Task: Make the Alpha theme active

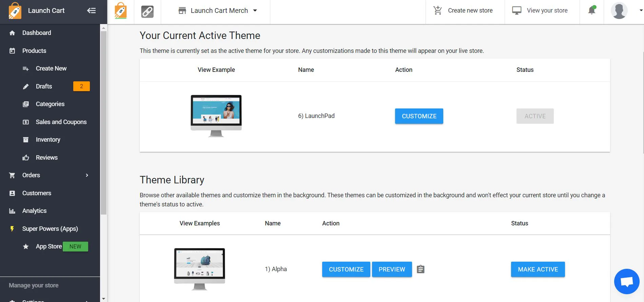Action: (x=538, y=269)
